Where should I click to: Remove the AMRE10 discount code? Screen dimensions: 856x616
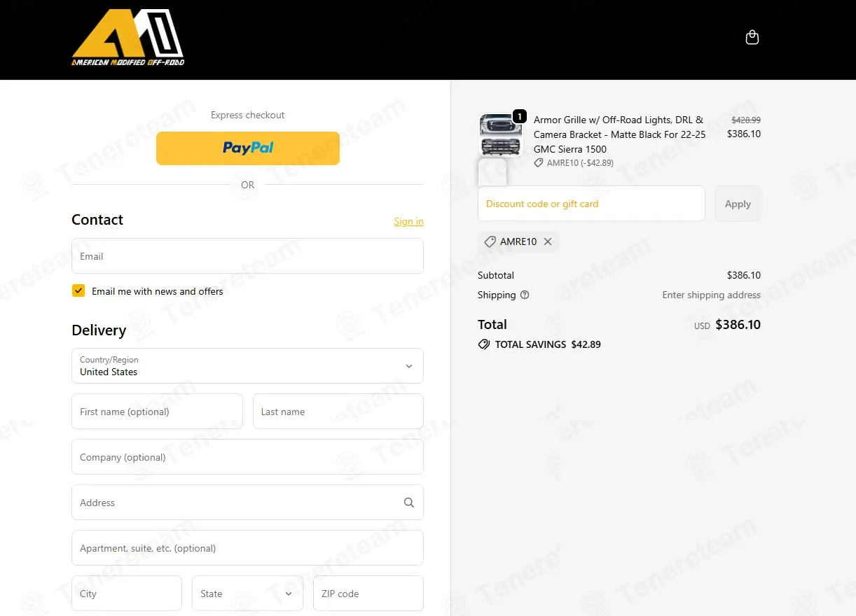548,241
